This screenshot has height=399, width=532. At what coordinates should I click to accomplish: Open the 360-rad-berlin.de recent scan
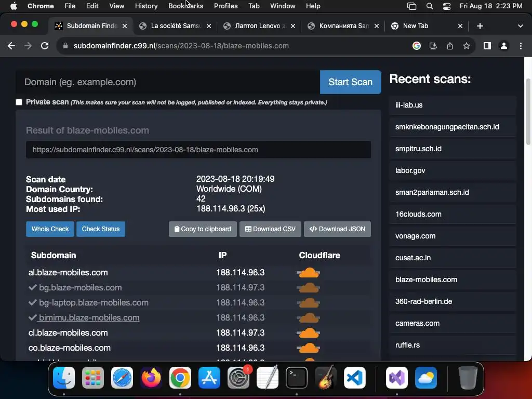[453, 302]
